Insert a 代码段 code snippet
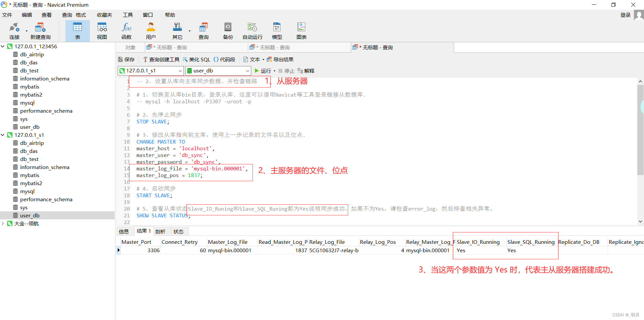This screenshot has width=644, height=320. (224, 59)
